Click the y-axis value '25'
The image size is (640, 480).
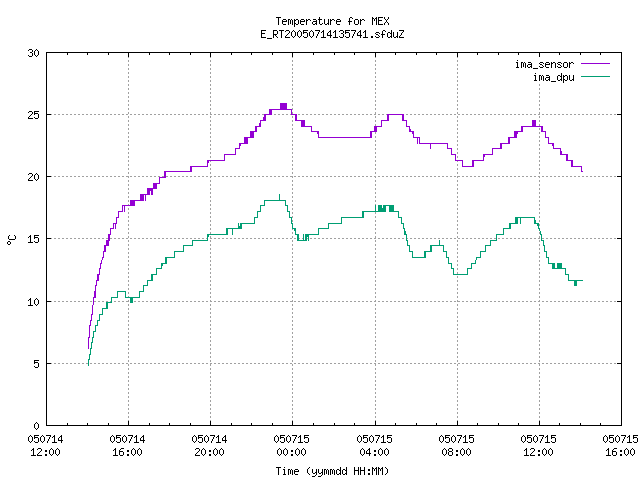click(x=33, y=115)
